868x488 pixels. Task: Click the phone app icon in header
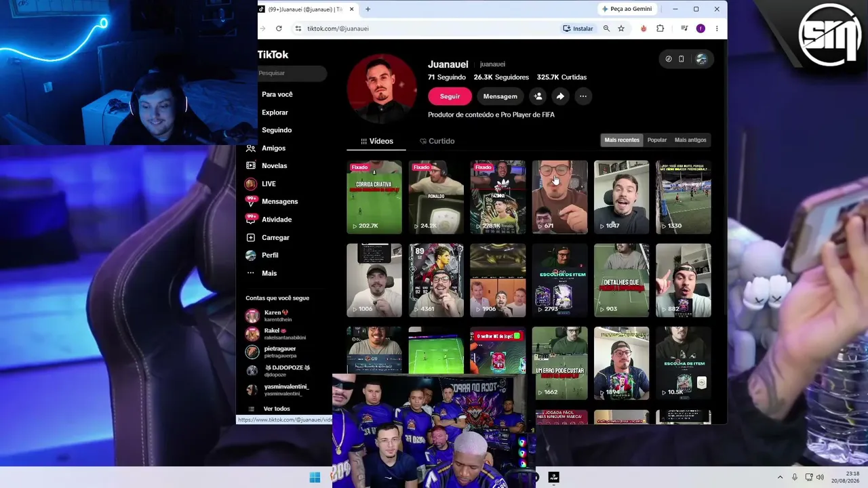682,59
